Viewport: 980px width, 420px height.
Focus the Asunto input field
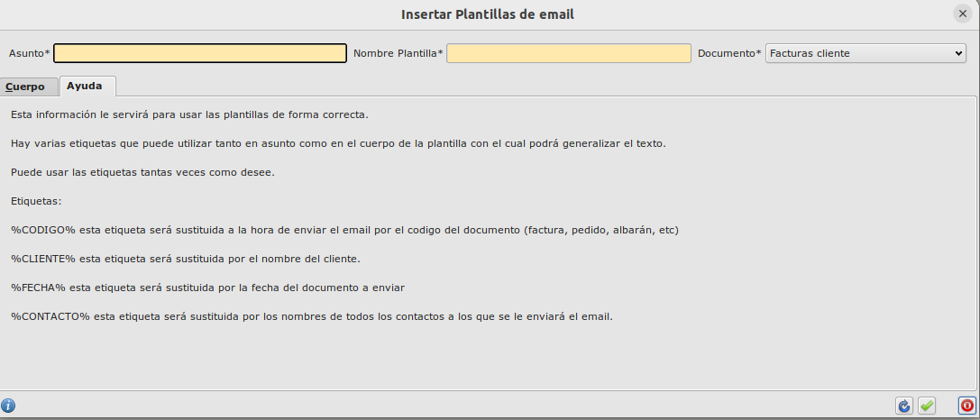click(x=200, y=53)
